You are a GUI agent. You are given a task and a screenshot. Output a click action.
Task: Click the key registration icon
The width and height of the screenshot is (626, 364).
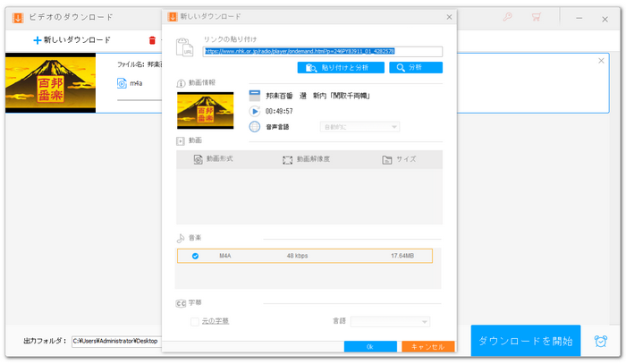click(508, 17)
